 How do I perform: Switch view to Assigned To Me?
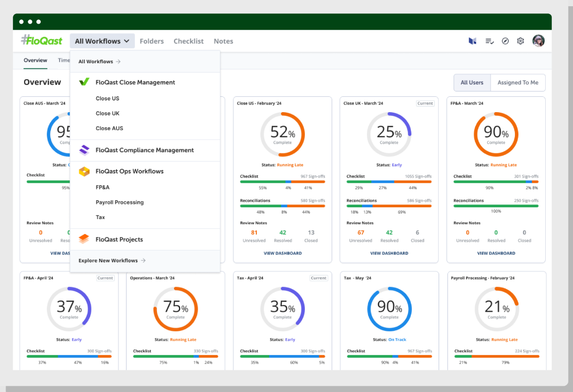[517, 82]
